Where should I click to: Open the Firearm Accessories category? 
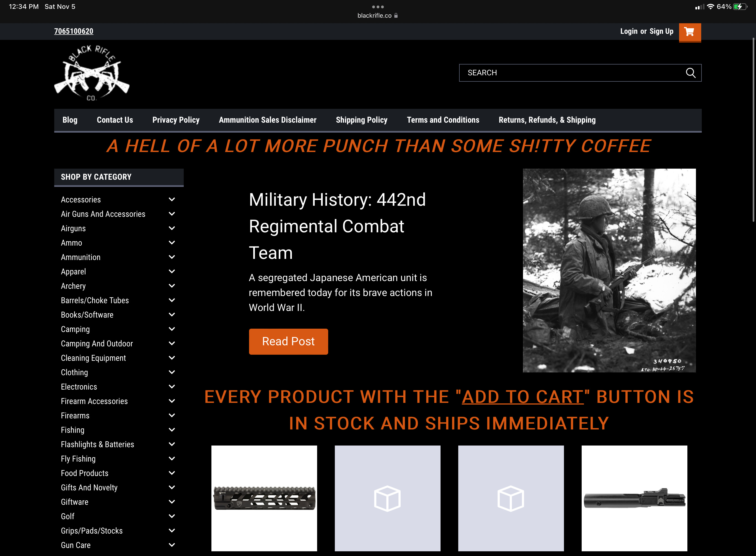[x=94, y=401]
